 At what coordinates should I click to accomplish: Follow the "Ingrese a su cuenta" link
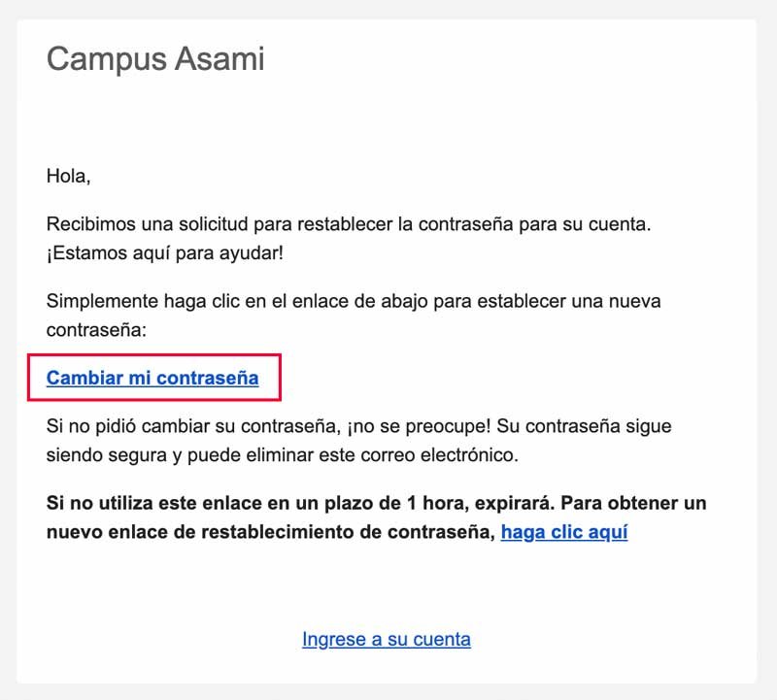pos(387,639)
